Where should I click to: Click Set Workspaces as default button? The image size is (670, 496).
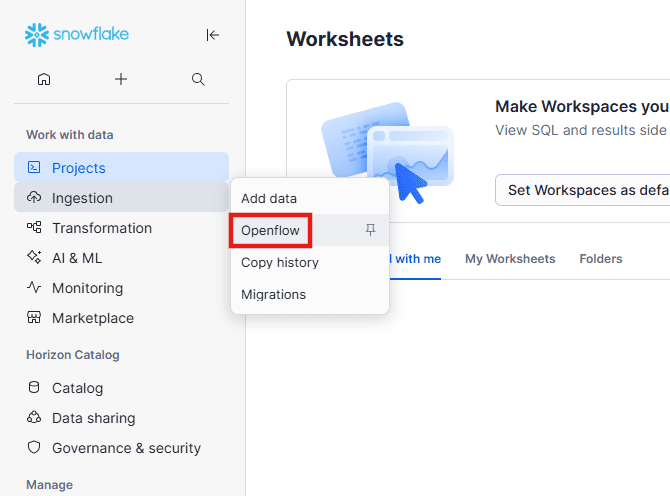click(583, 190)
